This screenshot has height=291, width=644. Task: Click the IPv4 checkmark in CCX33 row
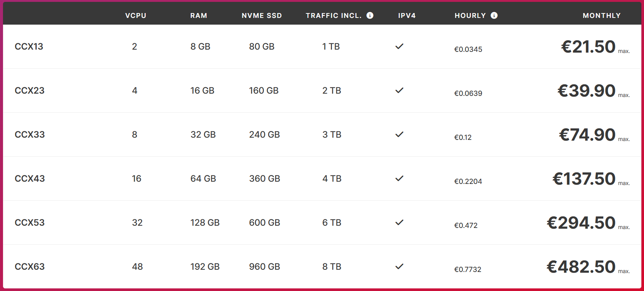click(x=399, y=134)
